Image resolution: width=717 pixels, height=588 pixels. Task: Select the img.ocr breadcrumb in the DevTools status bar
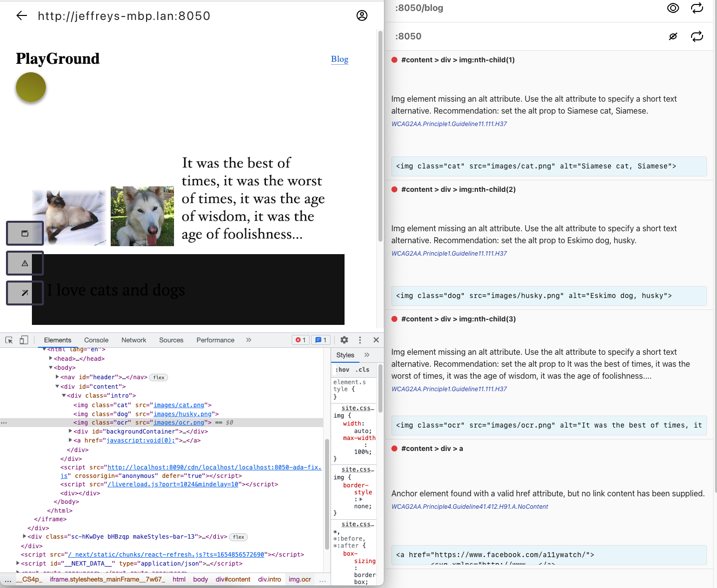point(300,579)
